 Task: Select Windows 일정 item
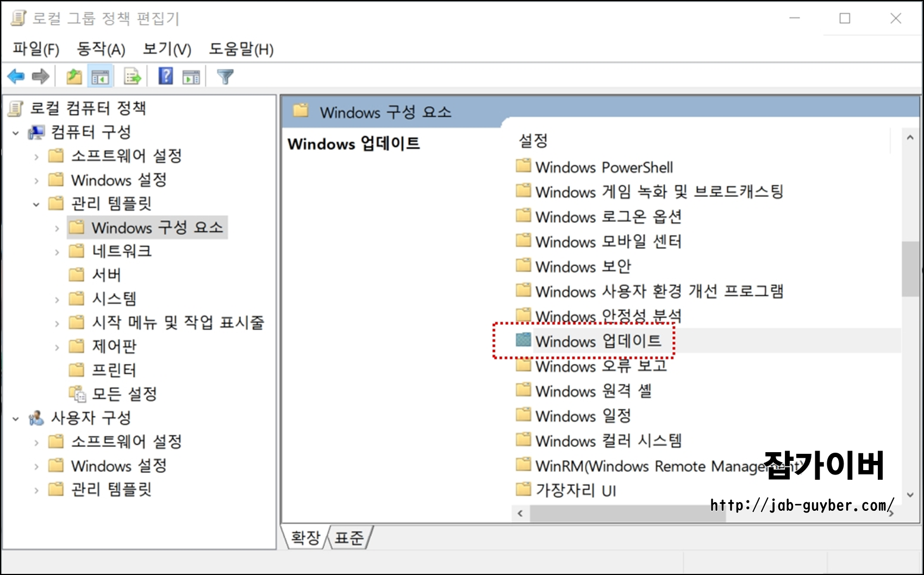pos(583,416)
